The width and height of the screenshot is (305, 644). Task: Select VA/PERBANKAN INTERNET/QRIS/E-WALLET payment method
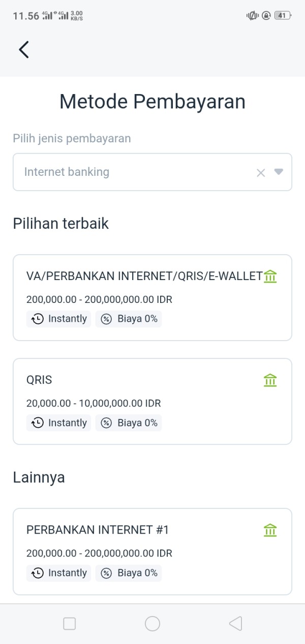pos(144,276)
